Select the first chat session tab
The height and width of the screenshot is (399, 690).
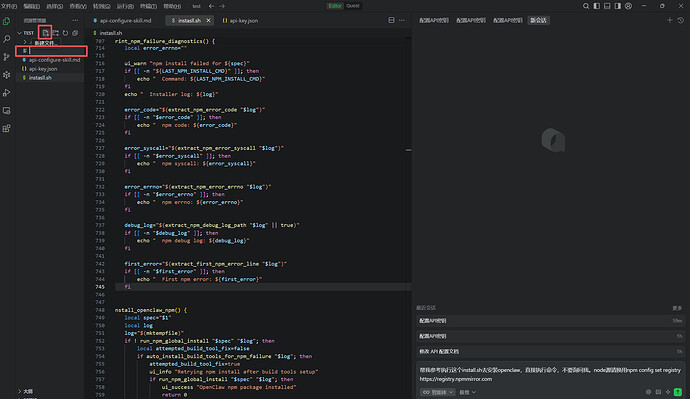tap(433, 20)
